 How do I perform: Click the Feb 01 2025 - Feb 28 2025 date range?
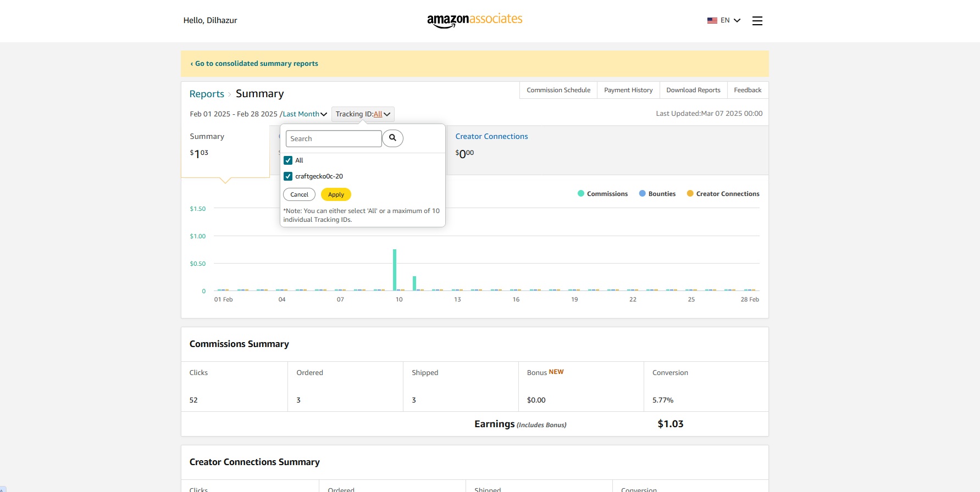(x=234, y=114)
